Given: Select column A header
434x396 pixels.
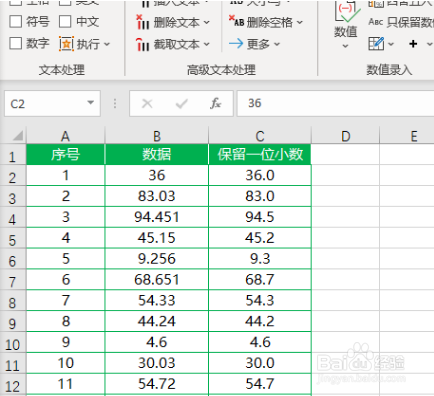Looking at the screenshot, I should click(x=65, y=136).
